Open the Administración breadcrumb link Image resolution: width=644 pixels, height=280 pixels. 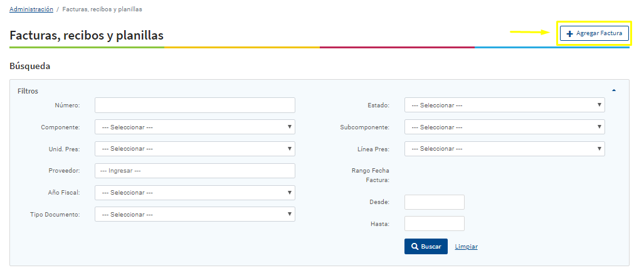tap(31, 10)
